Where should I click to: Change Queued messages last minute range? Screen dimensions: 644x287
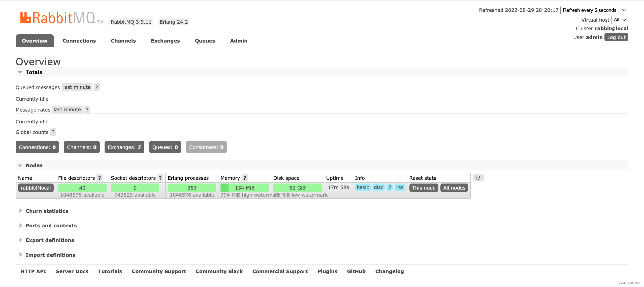tap(77, 87)
